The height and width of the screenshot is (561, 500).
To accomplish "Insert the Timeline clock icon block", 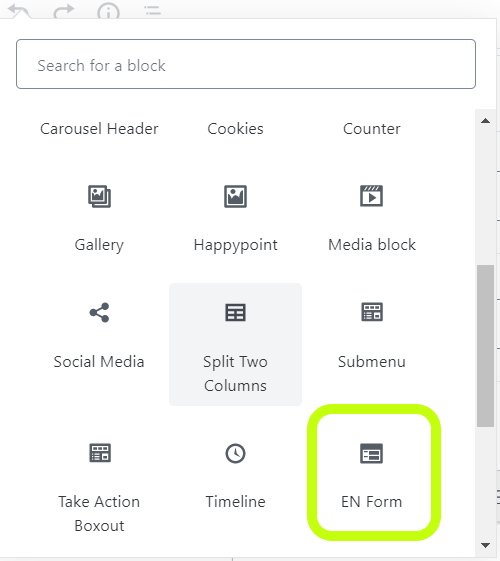I will tap(235, 453).
